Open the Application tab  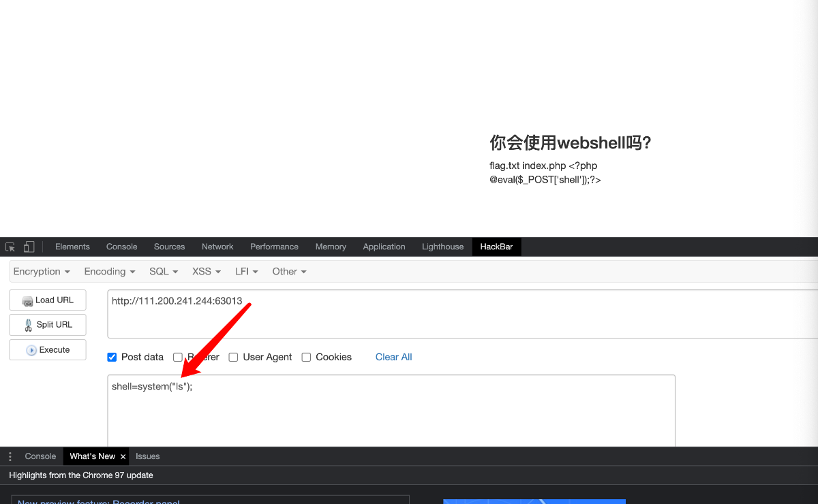tap(384, 247)
